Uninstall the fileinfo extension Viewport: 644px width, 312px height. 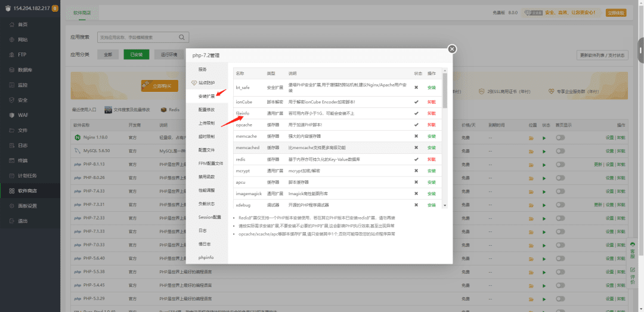[431, 113]
